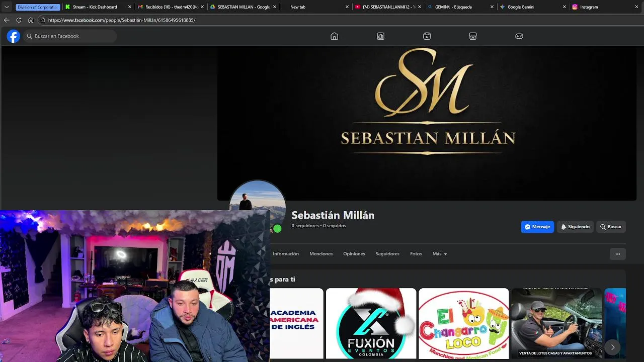Image resolution: width=644 pixels, height=362 pixels.
Task: Open the Sebastian Millán cover photo
Action: click(x=427, y=123)
